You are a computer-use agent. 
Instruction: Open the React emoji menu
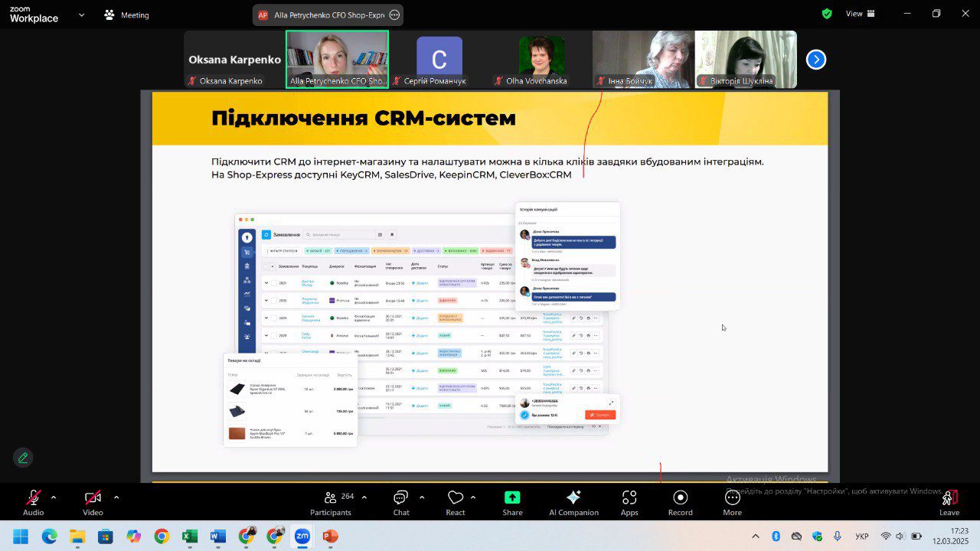click(x=456, y=502)
